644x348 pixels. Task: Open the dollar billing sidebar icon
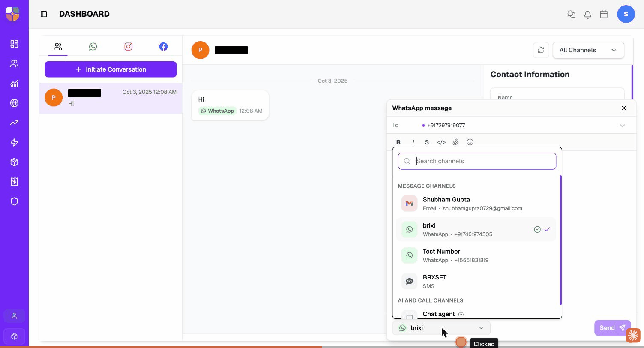(x=14, y=182)
